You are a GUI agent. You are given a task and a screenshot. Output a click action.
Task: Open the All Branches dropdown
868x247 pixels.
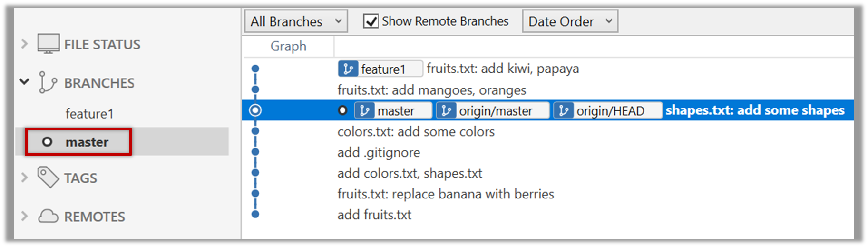point(295,21)
